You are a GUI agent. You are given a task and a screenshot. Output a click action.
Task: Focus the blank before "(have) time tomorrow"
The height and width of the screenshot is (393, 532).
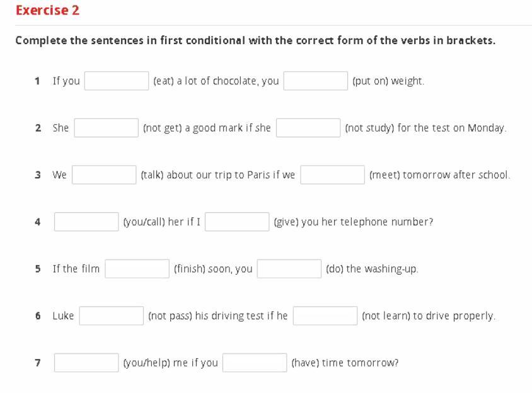255,363
